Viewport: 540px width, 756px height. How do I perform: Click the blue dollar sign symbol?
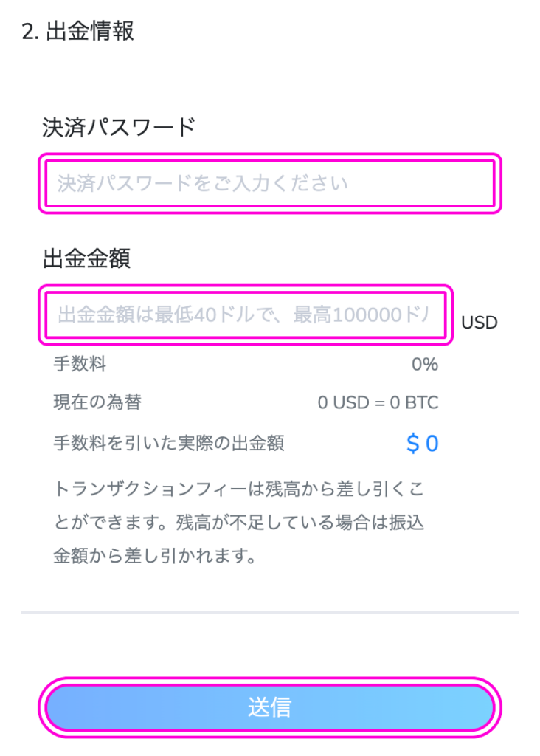coord(413,444)
